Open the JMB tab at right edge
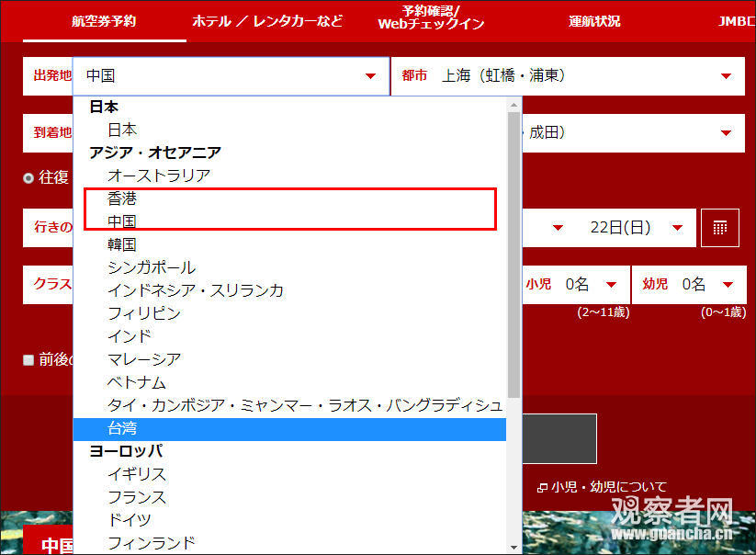 point(736,21)
